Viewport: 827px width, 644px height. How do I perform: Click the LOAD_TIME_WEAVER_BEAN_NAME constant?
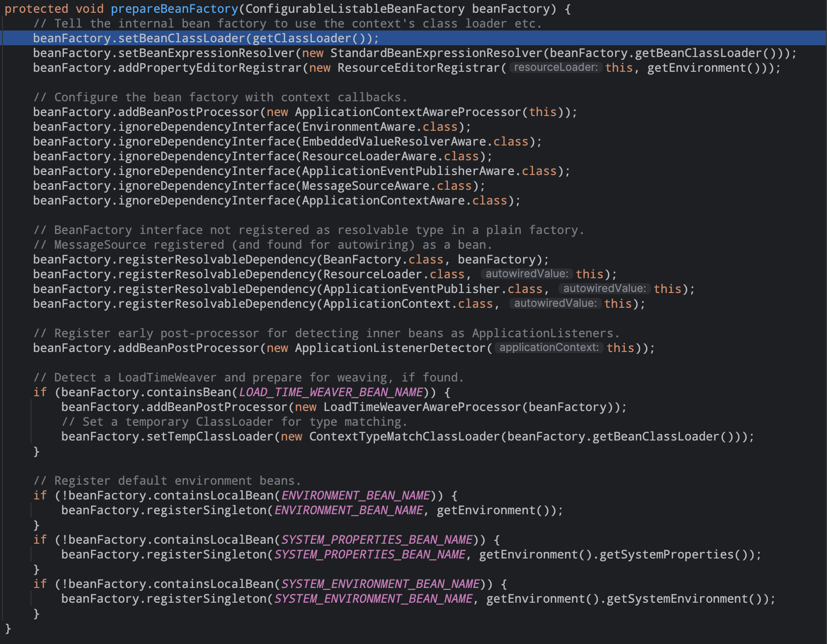pos(331,392)
